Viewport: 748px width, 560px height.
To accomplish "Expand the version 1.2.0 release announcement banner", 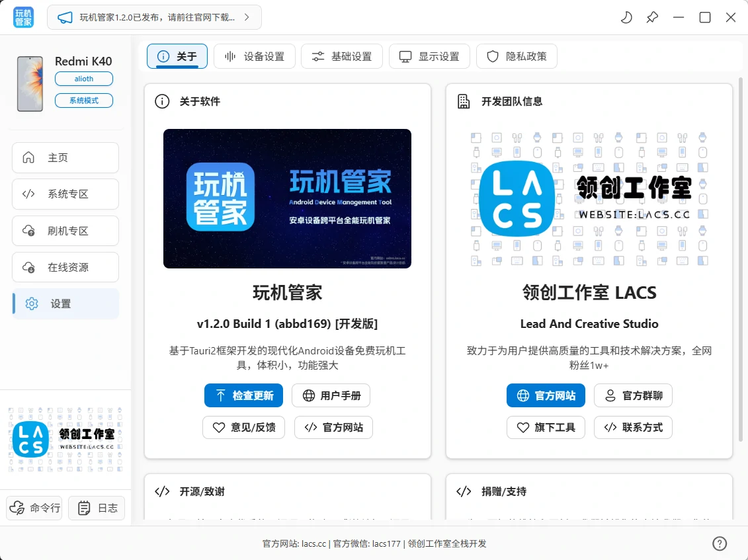I will click(154, 18).
